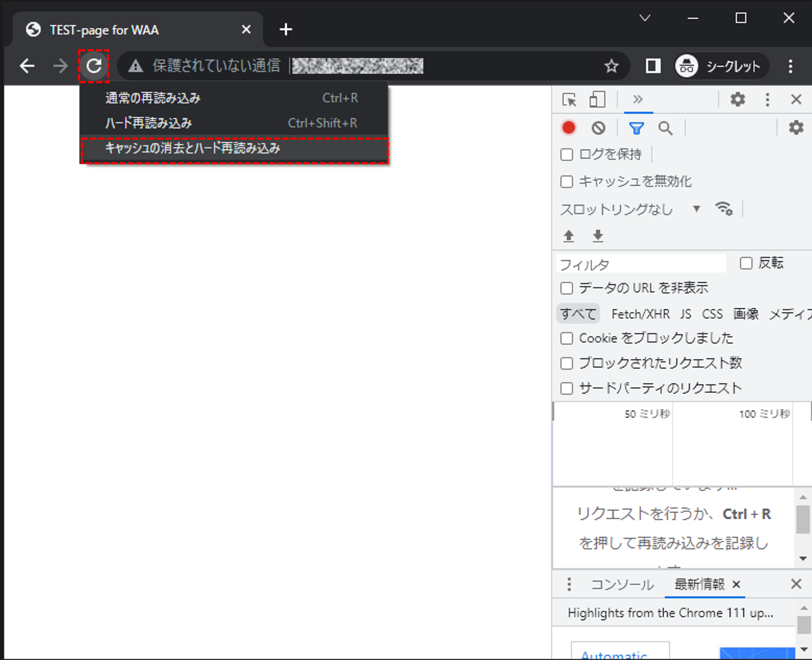
Task: Select the JS filter type
Action: pyautogui.click(x=686, y=314)
